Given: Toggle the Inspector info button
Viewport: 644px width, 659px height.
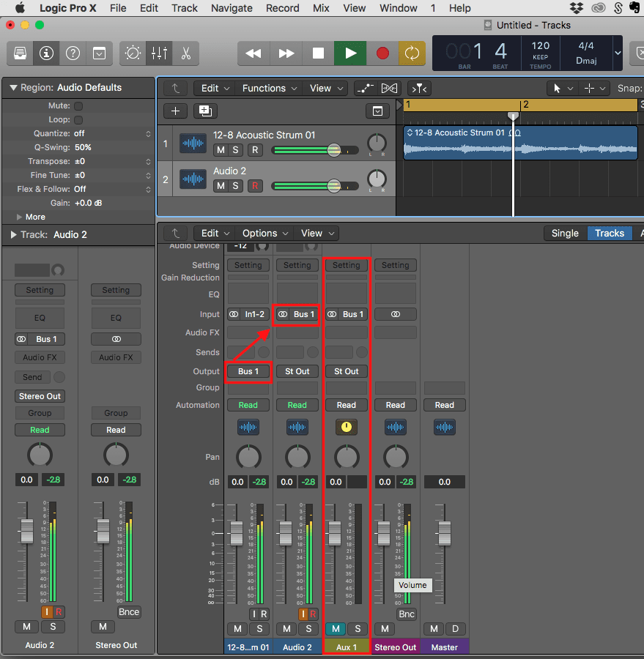Looking at the screenshot, I should point(46,53).
